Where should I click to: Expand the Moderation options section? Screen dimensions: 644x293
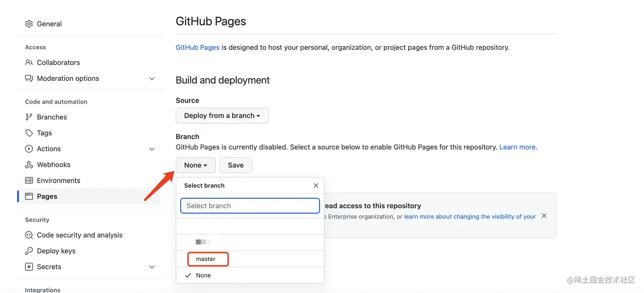click(x=152, y=79)
